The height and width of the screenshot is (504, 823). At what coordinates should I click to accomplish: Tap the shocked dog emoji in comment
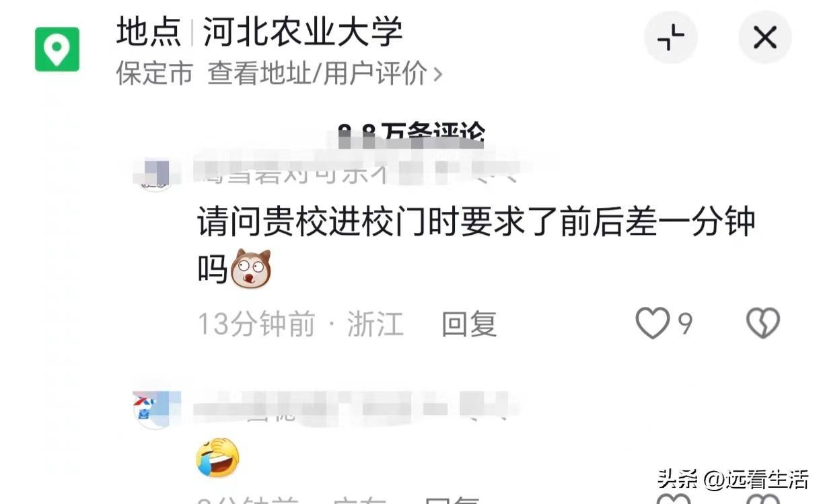(x=250, y=268)
